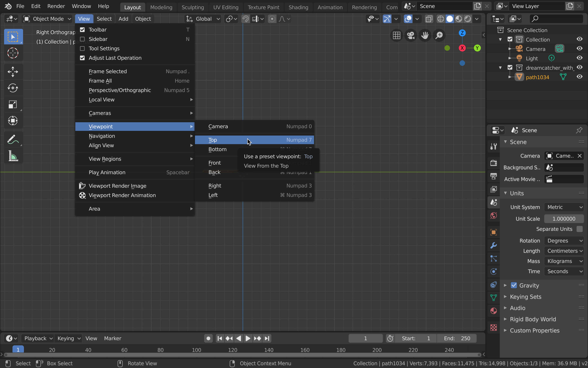Open the Object Mode dropdown

pyautogui.click(x=47, y=19)
